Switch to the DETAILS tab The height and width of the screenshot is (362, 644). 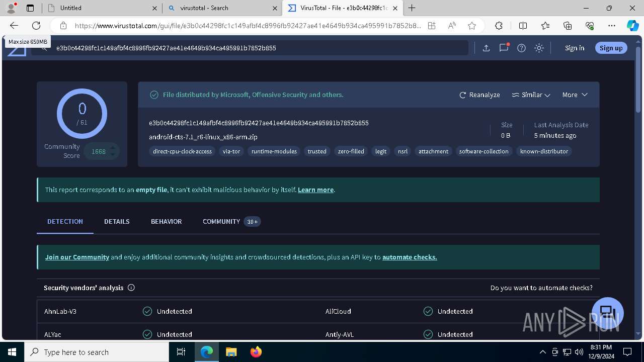tap(117, 221)
